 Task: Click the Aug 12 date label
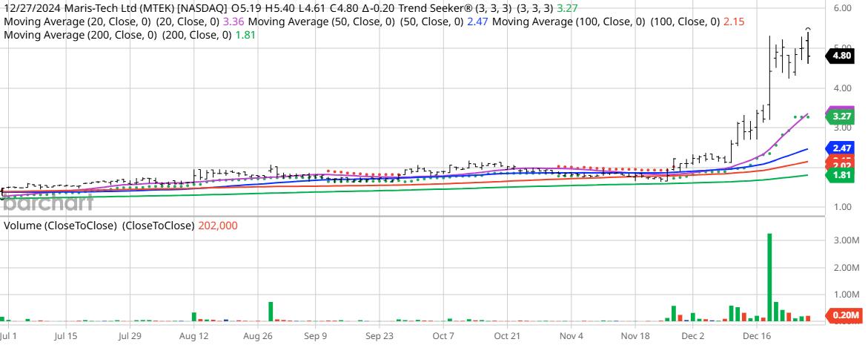click(195, 335)
